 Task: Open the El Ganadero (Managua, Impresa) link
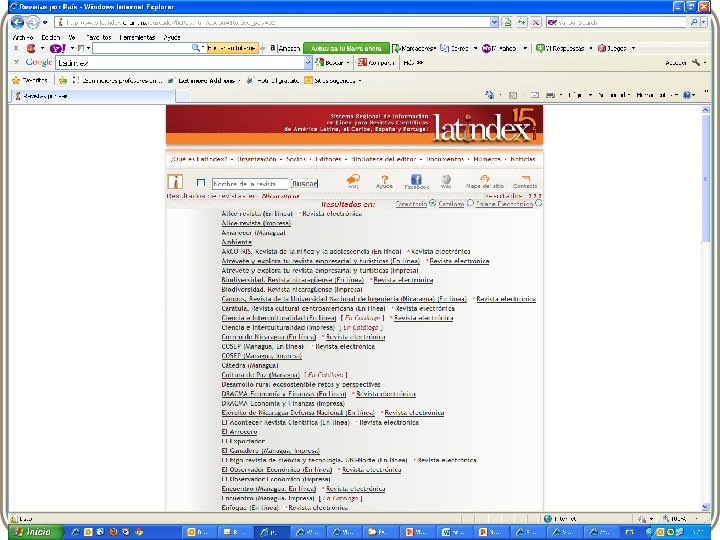click(x=270, y=450)
